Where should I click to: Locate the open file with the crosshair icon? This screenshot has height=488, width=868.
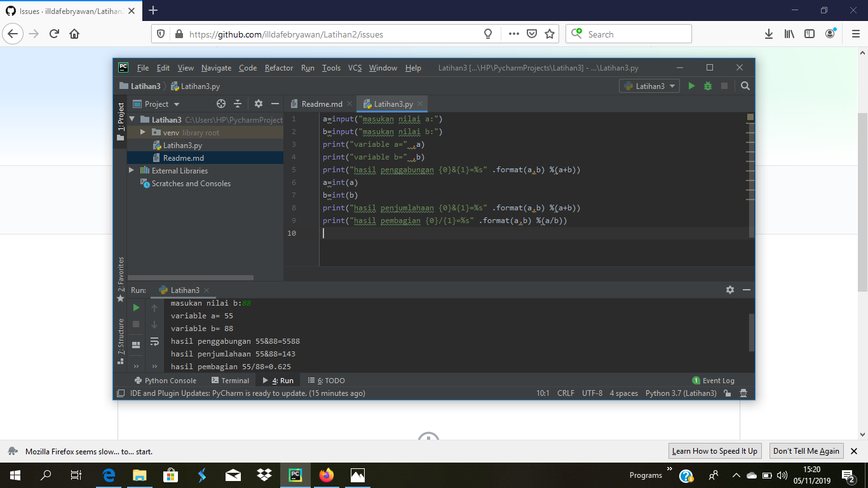221,104
